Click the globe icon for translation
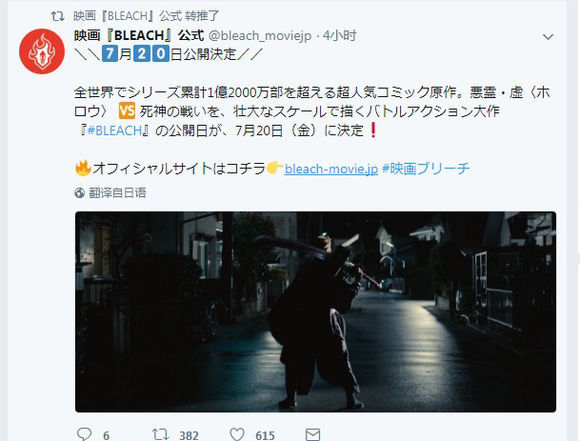 click(x=80, y=193)
